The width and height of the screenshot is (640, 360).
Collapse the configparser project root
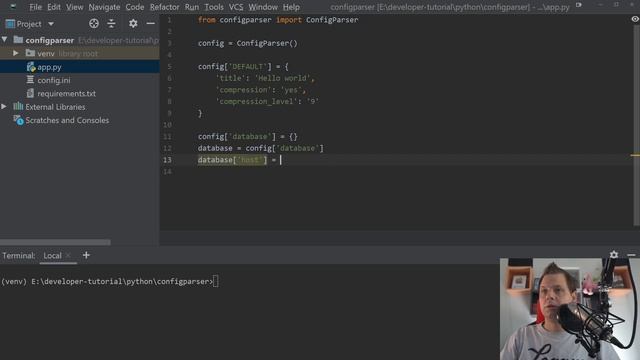click(5, 40)
